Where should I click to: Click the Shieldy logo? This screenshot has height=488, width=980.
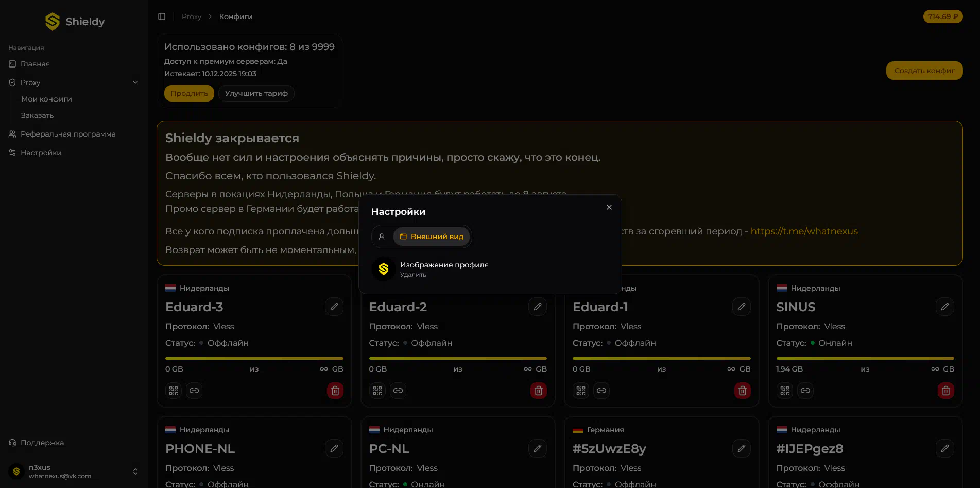(x=75, y=22)
